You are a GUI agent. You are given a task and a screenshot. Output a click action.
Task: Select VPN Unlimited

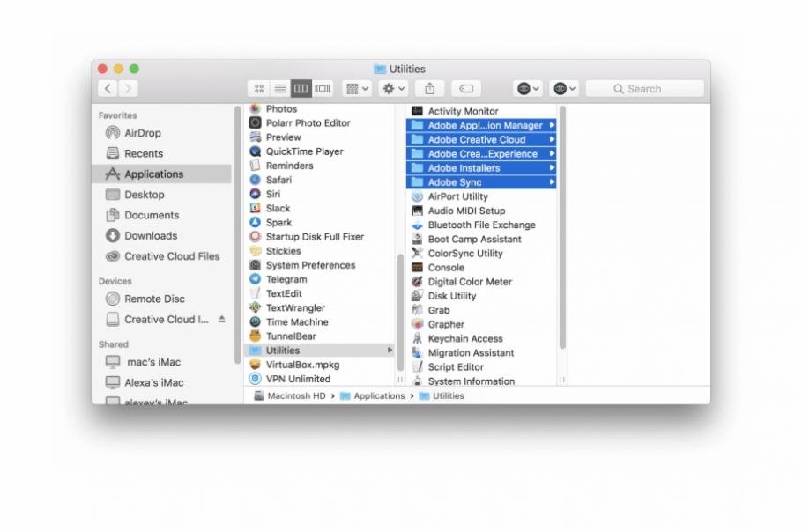tap(321, 379)
